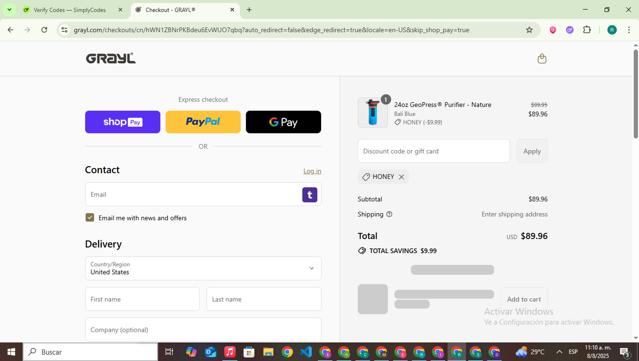
Task: Go back to the previous page
Action: 11,30
